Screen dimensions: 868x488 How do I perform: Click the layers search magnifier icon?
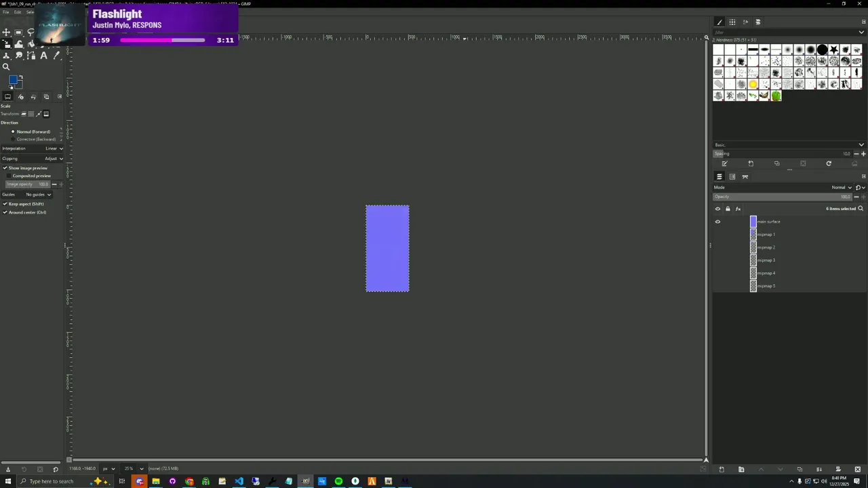tap(861, 209)
